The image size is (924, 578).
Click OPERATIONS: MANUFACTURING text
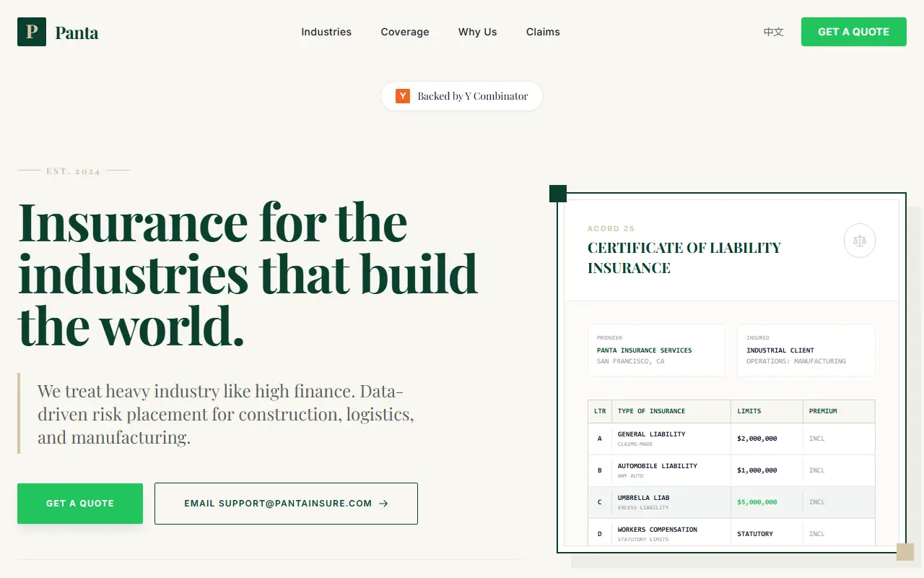coord(796,361)
